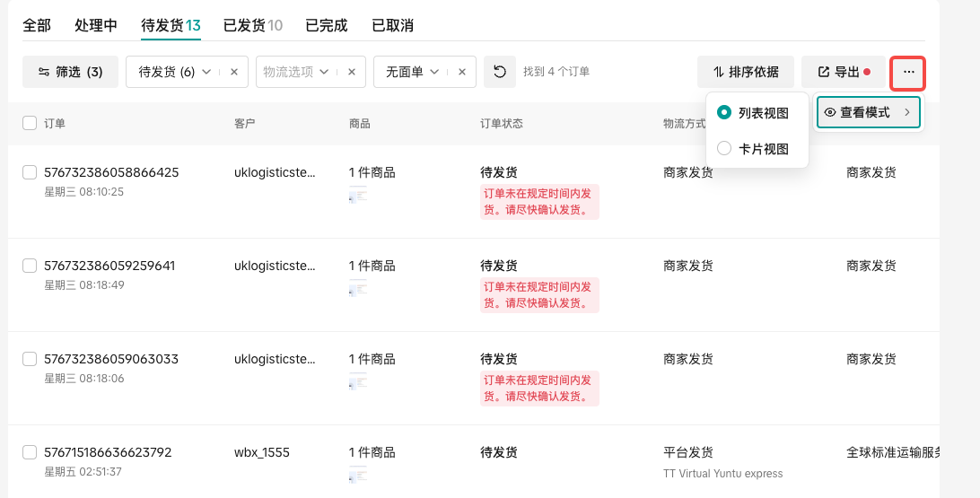Switch to the 已发货 tab
The image size is (980, 498).
point(240,25)
